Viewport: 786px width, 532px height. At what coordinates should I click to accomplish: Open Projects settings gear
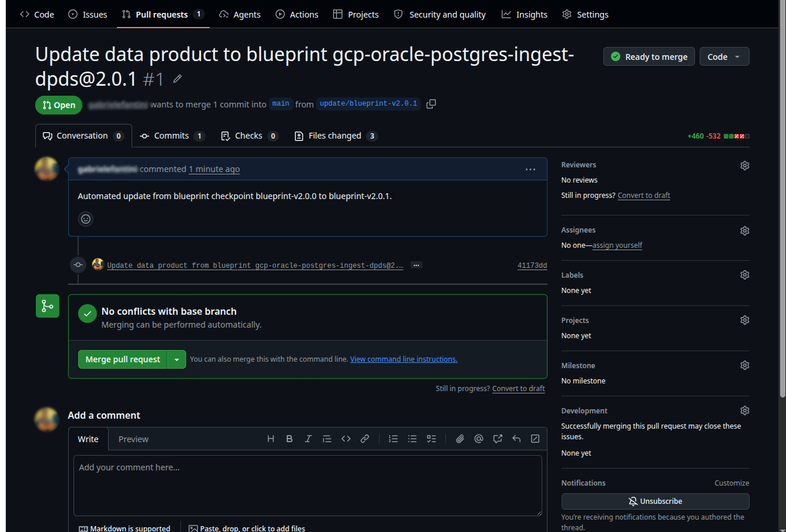click(x=745, y=320)
